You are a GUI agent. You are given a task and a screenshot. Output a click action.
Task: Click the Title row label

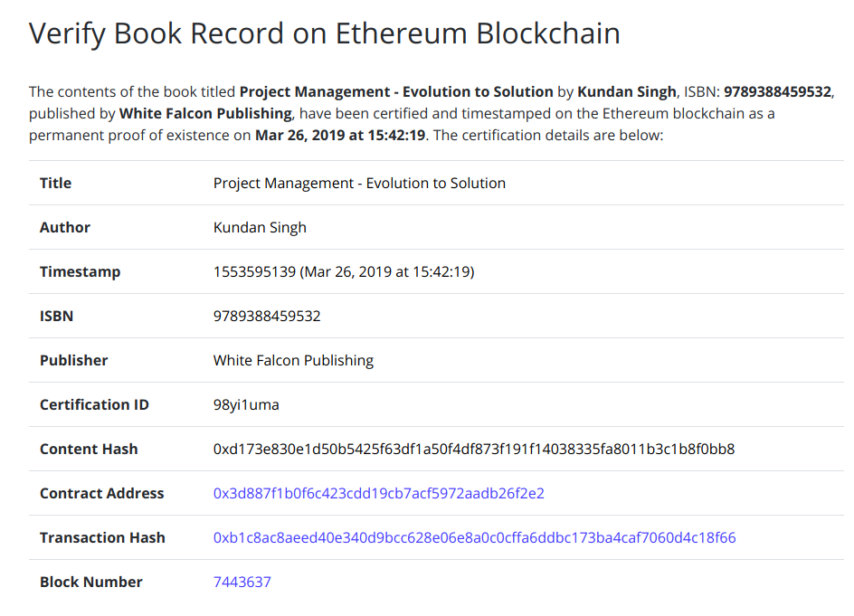pos(55,184)
